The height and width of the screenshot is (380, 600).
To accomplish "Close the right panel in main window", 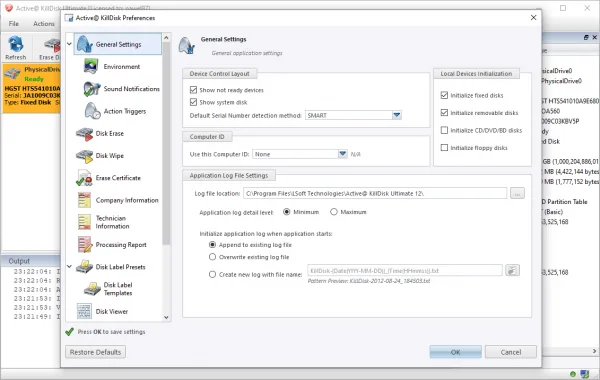I will tap(595, 37).
